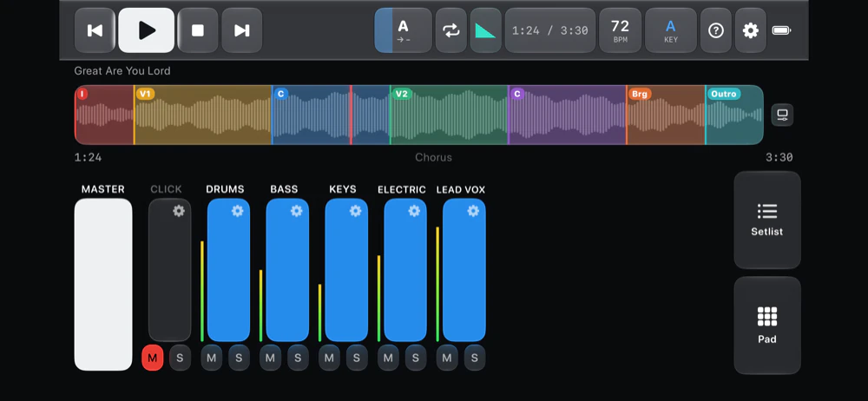Tap the battery status icon
868x401 pixels.
[x=782, y=30]
